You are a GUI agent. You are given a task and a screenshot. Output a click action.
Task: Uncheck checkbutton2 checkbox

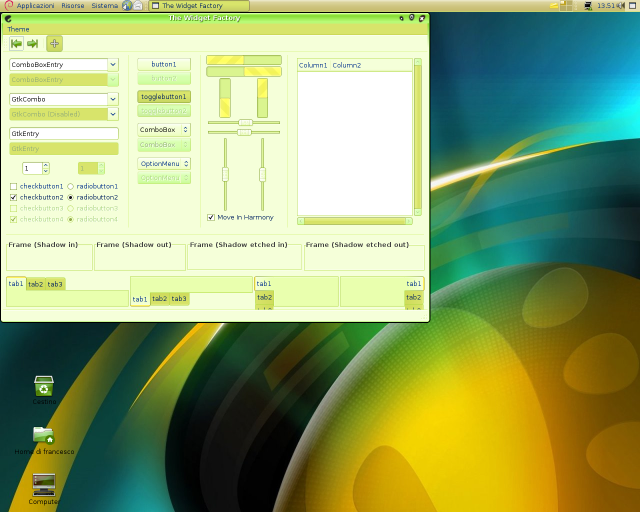click(13, 198)
